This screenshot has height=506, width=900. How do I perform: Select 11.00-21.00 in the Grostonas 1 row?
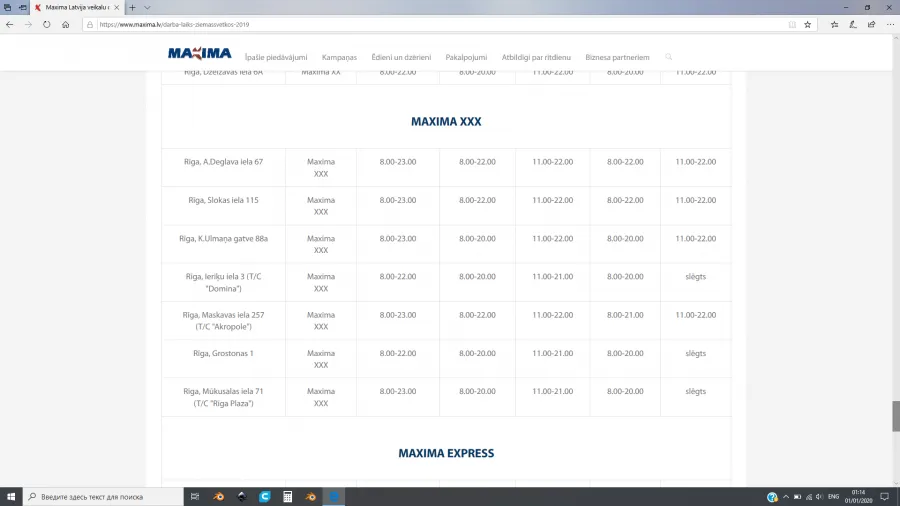[552, 353]
